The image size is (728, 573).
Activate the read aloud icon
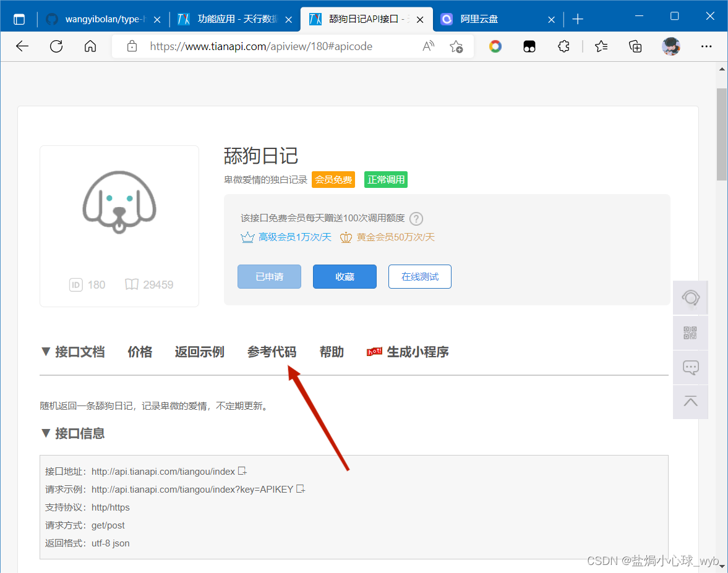point(428,46)
